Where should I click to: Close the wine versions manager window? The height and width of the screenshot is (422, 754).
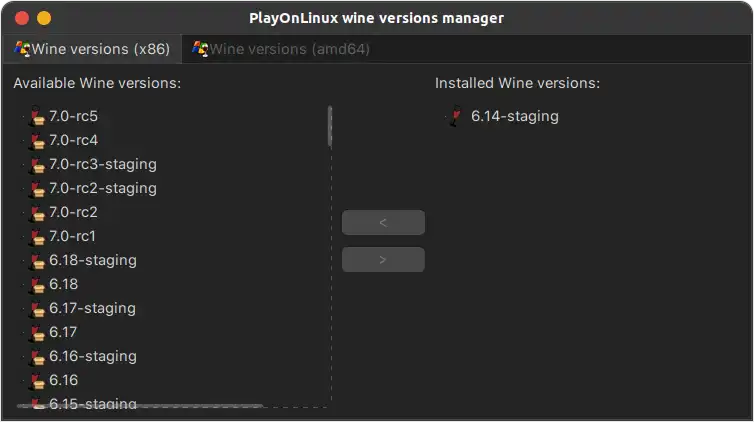coord(22,18)
